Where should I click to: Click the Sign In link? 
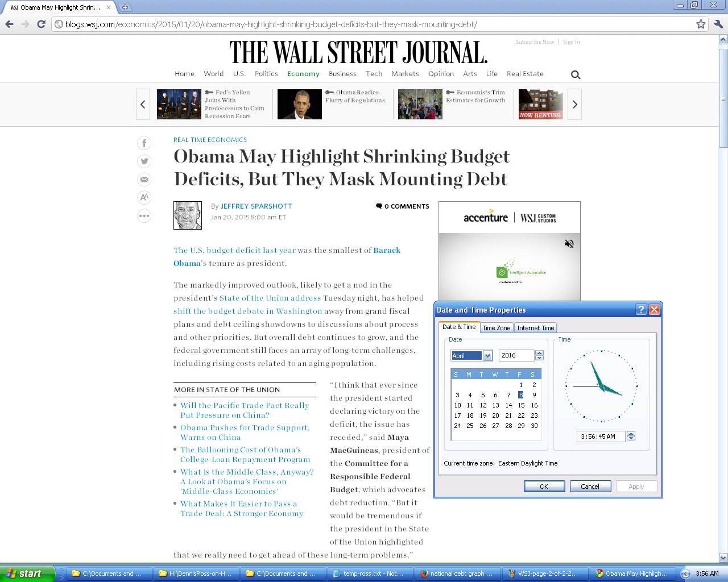[x=571, y=42]
